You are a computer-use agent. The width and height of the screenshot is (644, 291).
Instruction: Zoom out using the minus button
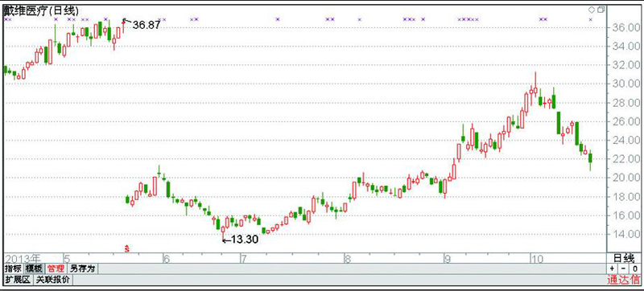623,268
